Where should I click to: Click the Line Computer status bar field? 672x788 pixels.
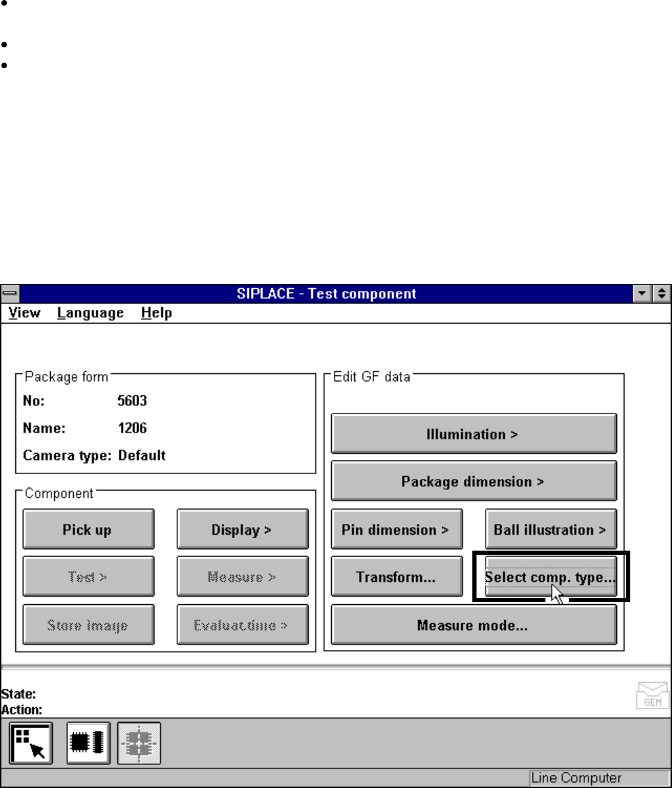[x=600, y=778]
